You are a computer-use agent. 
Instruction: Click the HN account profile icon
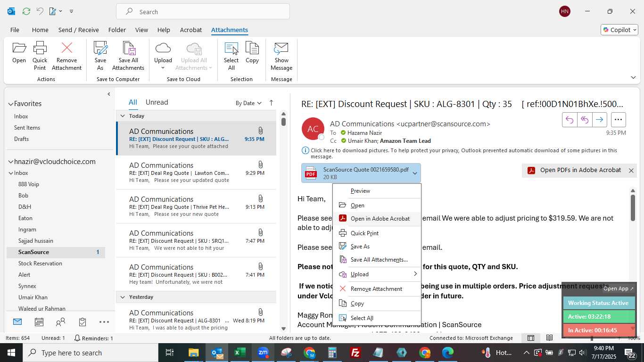pos(565,11)
